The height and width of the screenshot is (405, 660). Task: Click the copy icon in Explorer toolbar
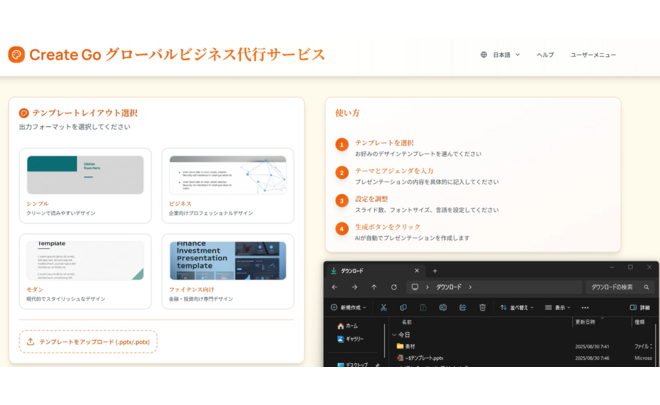[403, 308]
